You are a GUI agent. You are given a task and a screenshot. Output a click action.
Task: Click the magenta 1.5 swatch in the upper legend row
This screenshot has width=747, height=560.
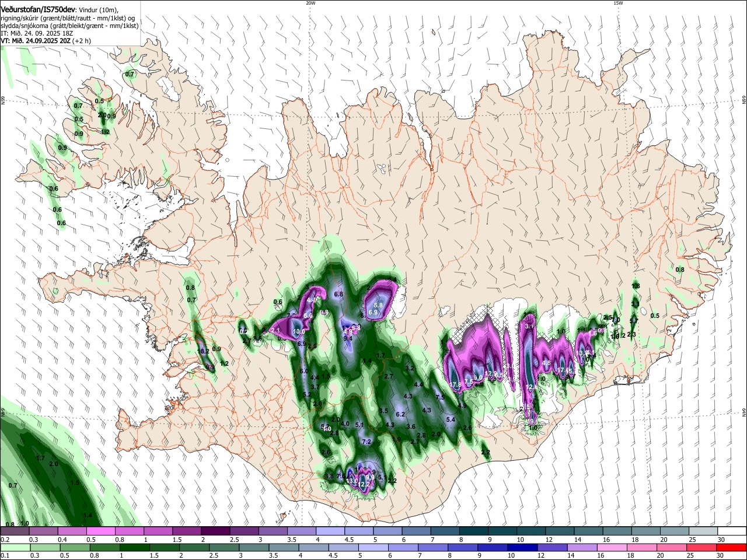[x=187, y=531]
